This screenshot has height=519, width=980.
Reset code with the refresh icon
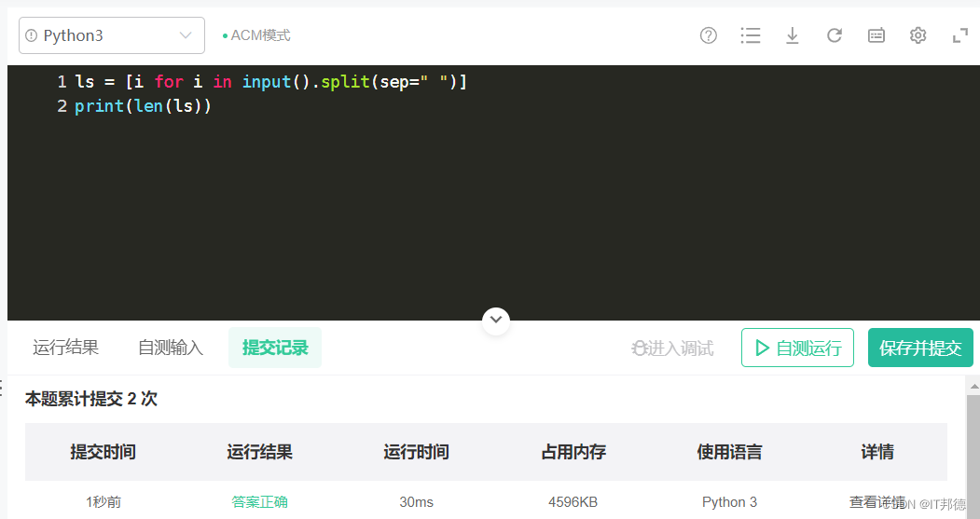tap(835, 35)
